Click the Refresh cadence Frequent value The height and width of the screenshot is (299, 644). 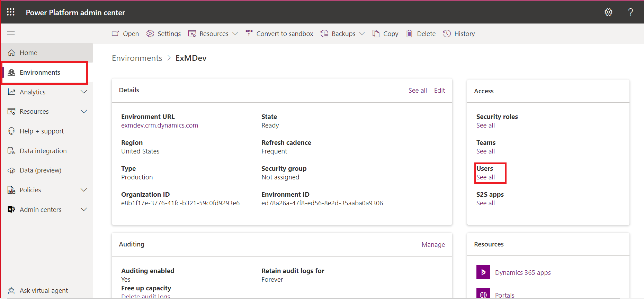tap(274, 151)
